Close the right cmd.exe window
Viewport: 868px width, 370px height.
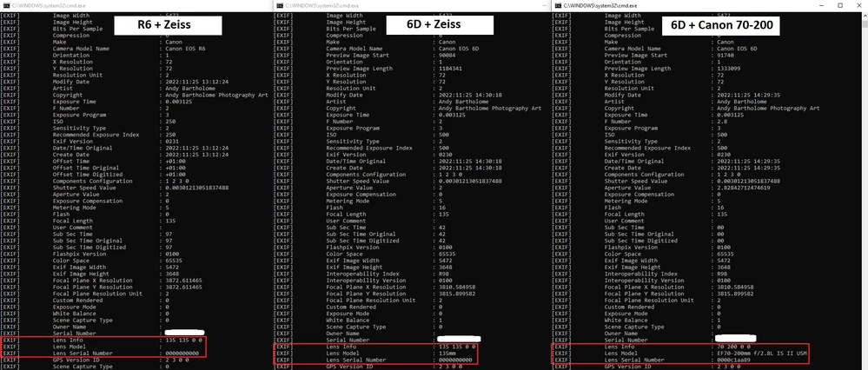point(860,5)
